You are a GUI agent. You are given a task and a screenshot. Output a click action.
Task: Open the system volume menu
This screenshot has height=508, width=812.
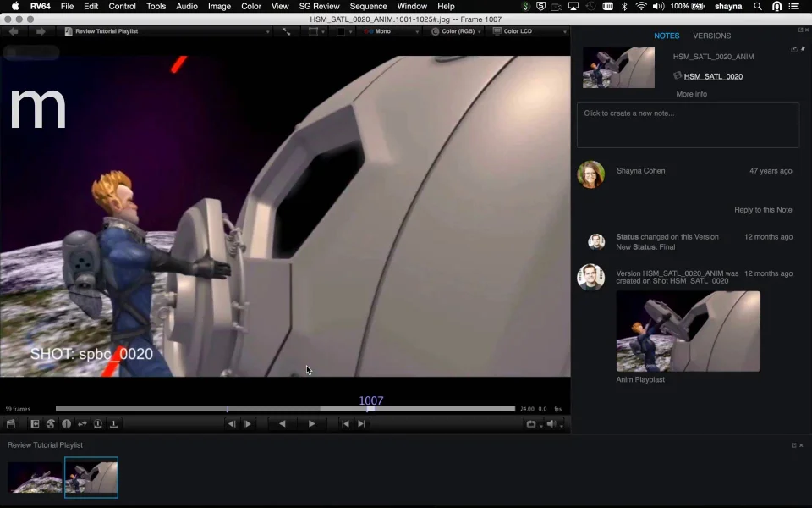pos(658,6)
